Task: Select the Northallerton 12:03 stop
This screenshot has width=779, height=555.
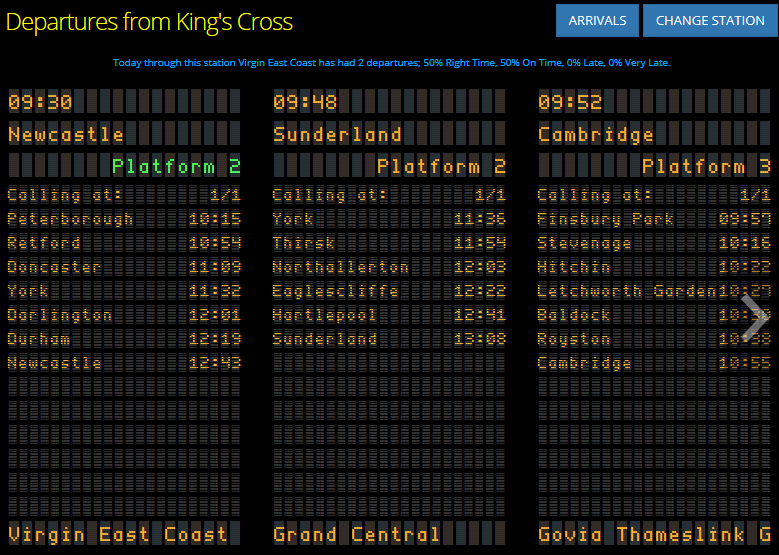Action: pos(389,267)
